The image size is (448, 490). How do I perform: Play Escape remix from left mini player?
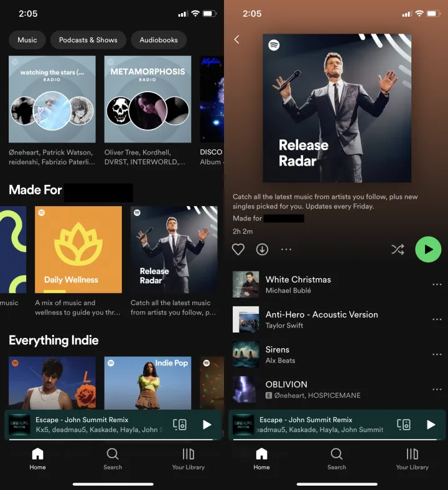tap(207, 425)
